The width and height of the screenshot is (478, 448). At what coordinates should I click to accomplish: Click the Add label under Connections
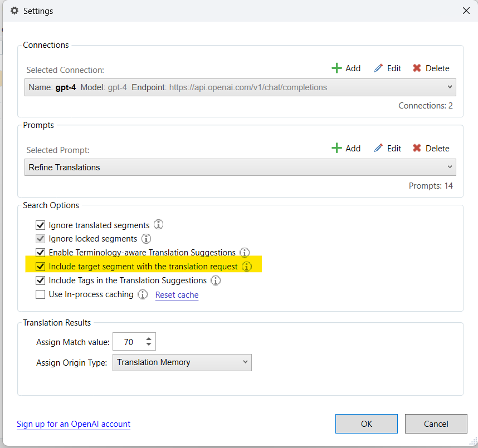tap(353, 68)
